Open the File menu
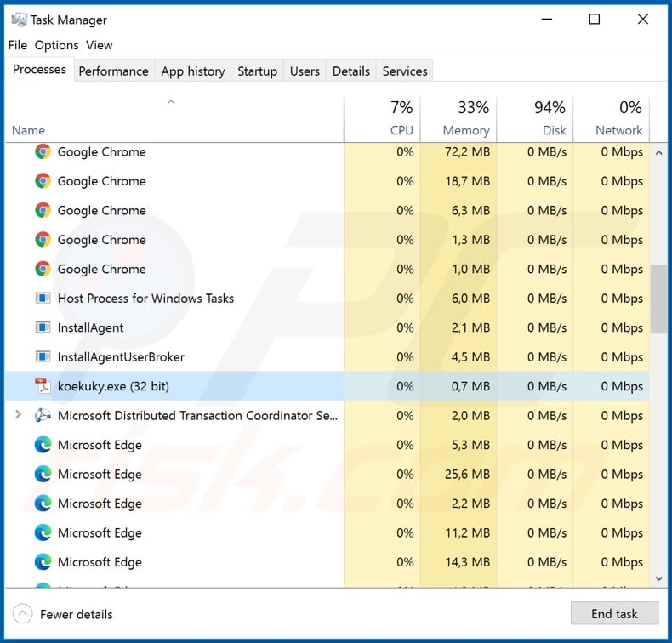Image resolution: width=672 pixels, height=643 pixels. (x=18, y=45)
